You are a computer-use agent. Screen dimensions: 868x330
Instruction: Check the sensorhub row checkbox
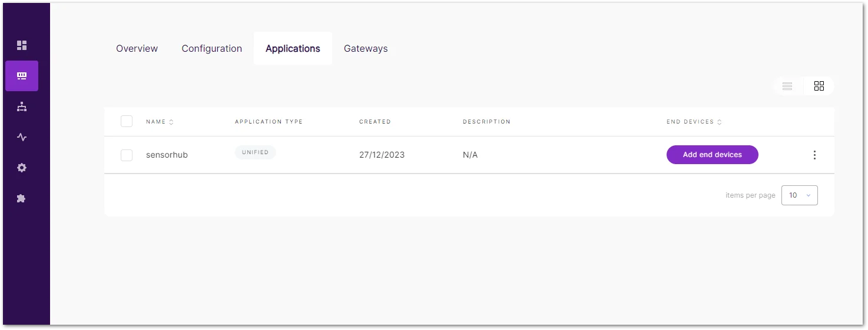tap(127, 155)
